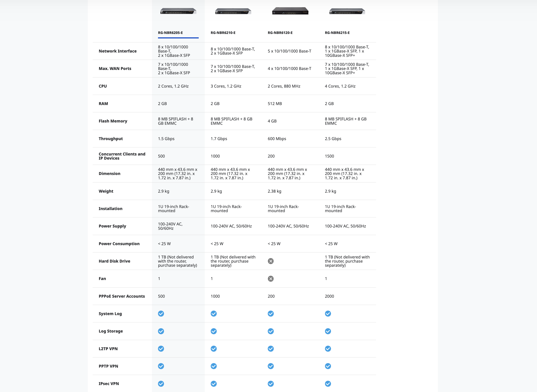
Task: Open the RG-NBR6120-E model link
Action: [280, 33]
